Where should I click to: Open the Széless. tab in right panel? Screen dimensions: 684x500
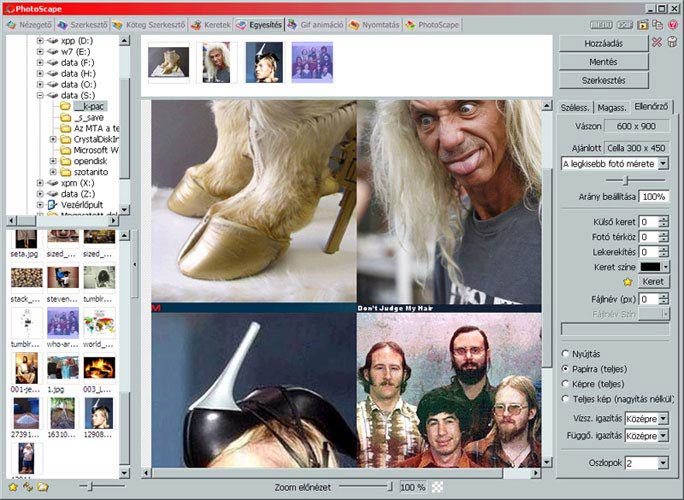(x=573, y=108)
